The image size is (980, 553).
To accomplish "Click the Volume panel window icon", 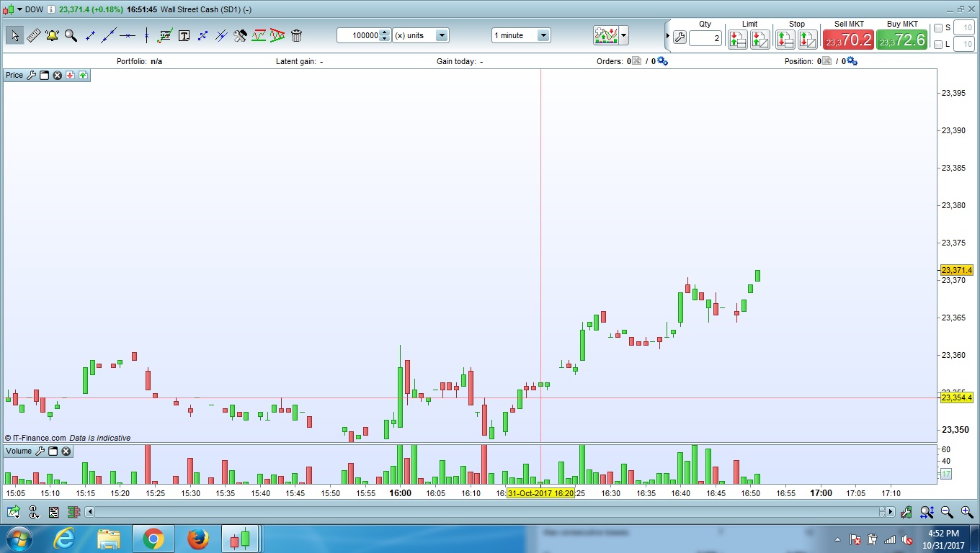I will tap(53, 451).
